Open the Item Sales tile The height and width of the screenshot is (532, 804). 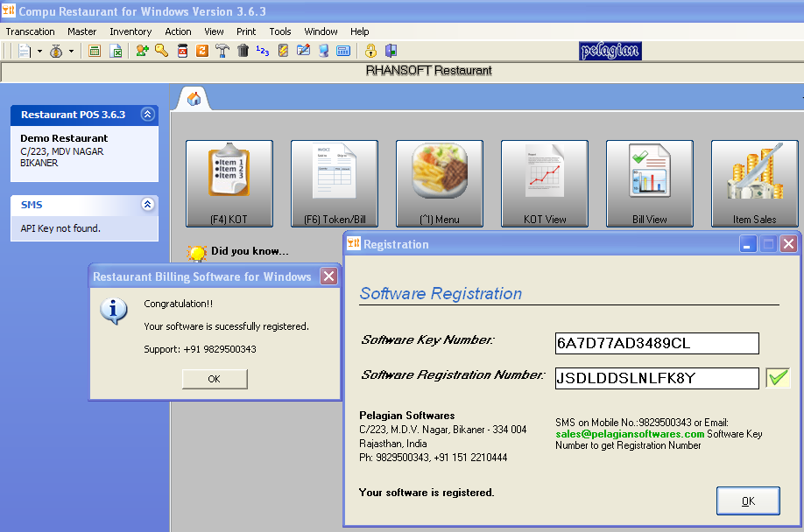755,184
